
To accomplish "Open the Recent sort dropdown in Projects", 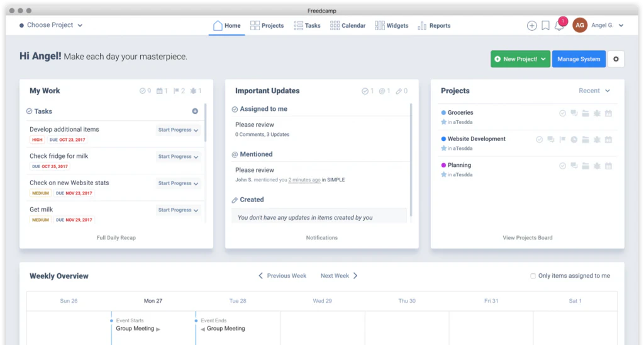I will coord(594,91).
